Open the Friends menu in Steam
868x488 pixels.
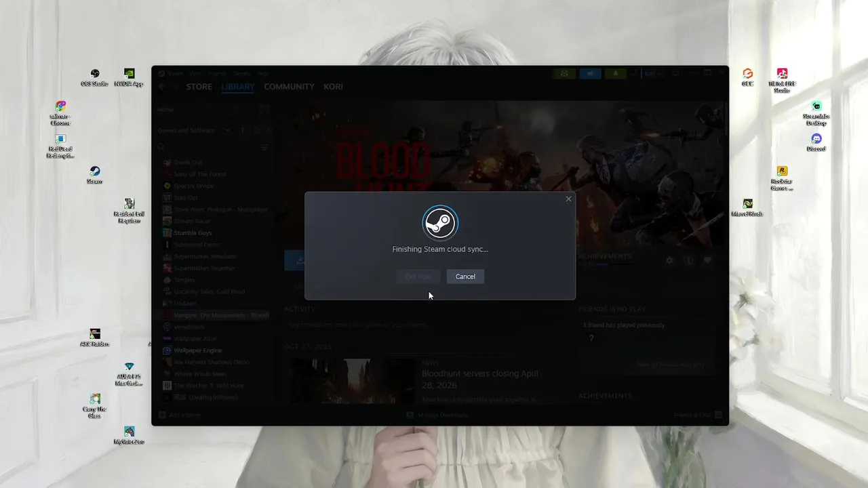coord(217,73)
